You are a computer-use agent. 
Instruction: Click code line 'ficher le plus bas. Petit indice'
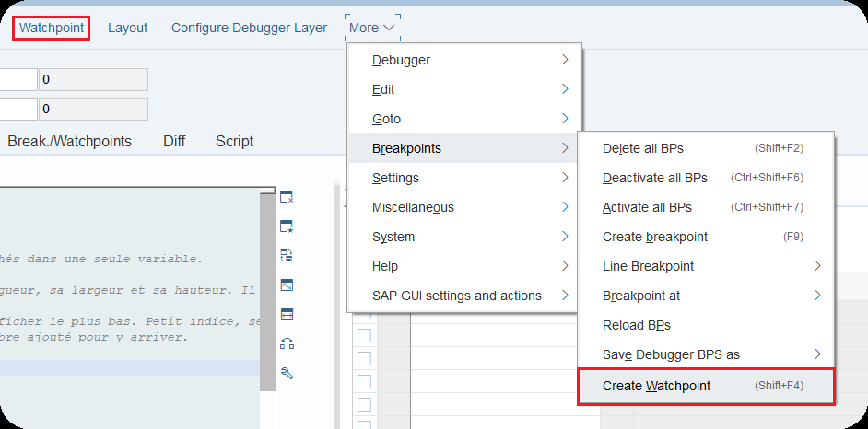(x=130, y=321)
